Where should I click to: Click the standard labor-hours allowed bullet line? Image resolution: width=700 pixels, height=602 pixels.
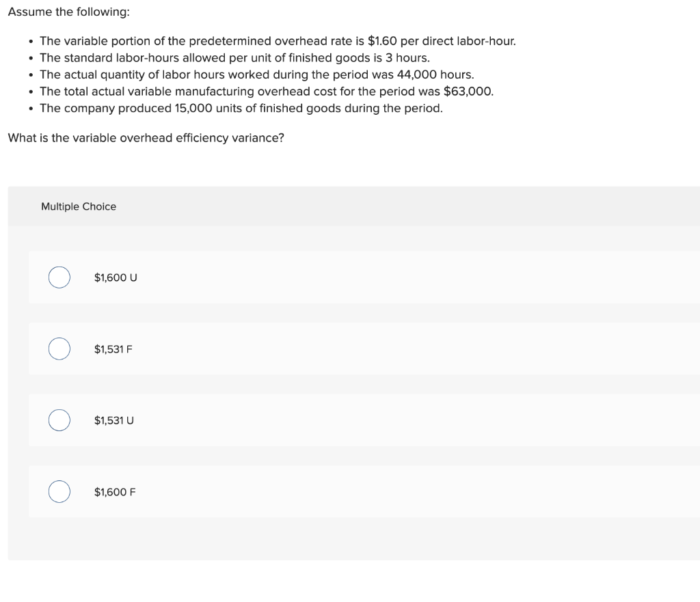pos(235,58)
